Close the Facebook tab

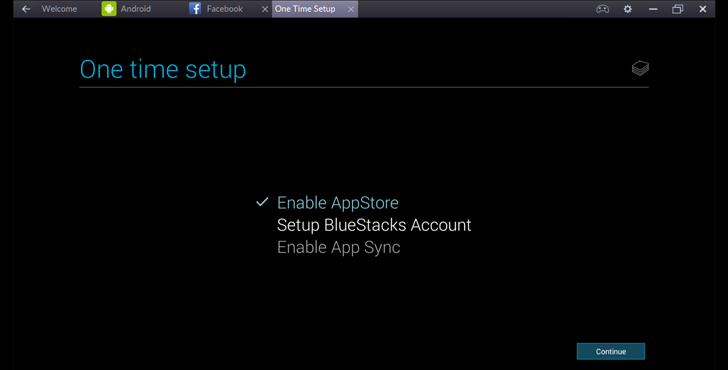pos(265,9)
